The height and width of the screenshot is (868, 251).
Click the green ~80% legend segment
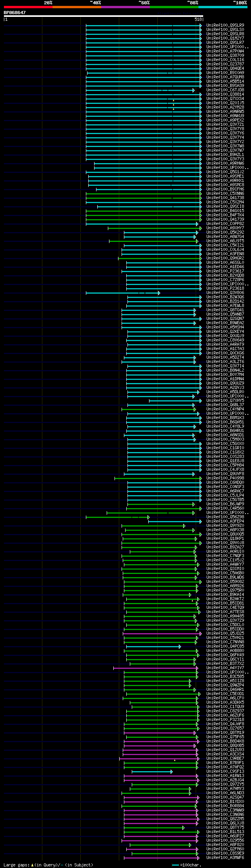(x=174, y=7)
